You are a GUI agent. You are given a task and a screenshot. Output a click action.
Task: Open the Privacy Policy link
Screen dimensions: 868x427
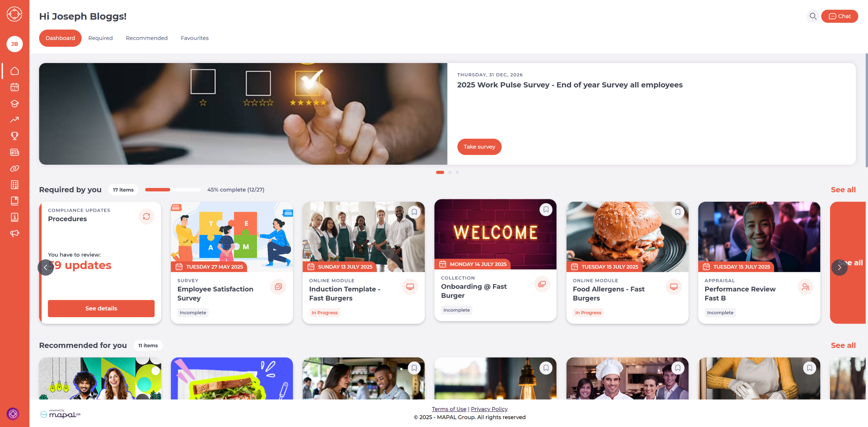pyautogui.click(x=489, y=409)
